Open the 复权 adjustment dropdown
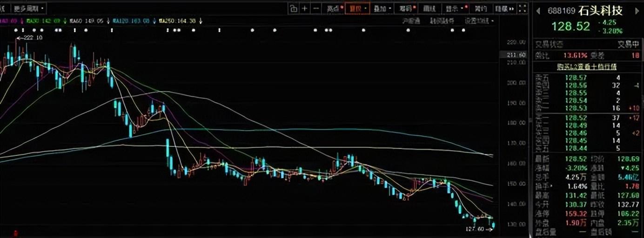 click(357, 8)
